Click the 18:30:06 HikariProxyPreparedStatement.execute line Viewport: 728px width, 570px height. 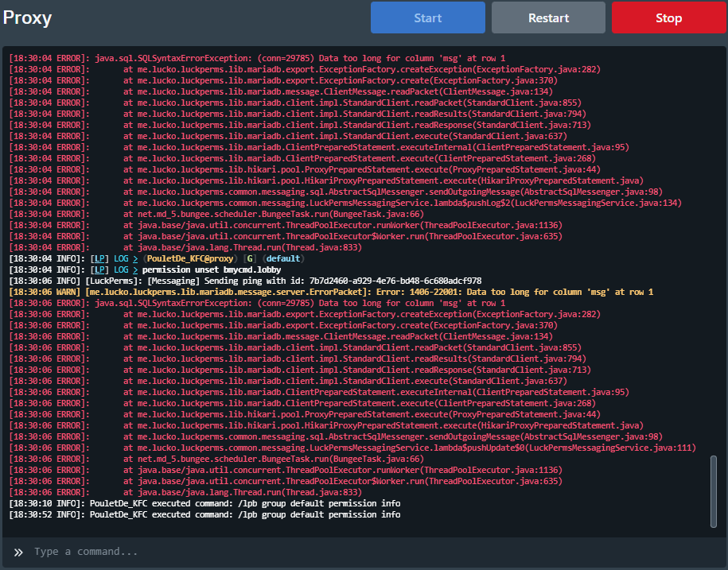(326, 425)
